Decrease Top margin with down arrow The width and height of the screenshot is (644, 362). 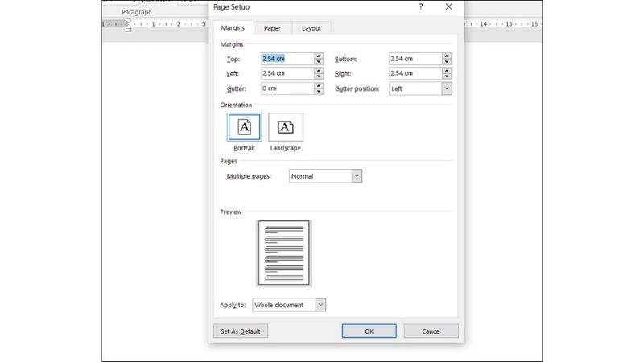pyautogui.click(x=319, y=62)
